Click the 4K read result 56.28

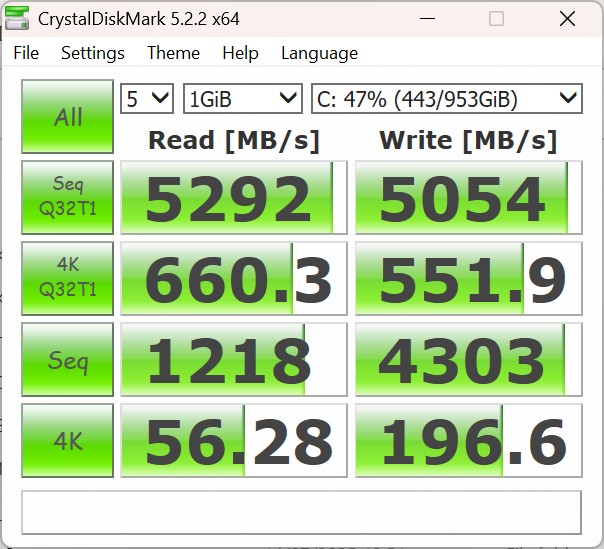click(234, 440)
